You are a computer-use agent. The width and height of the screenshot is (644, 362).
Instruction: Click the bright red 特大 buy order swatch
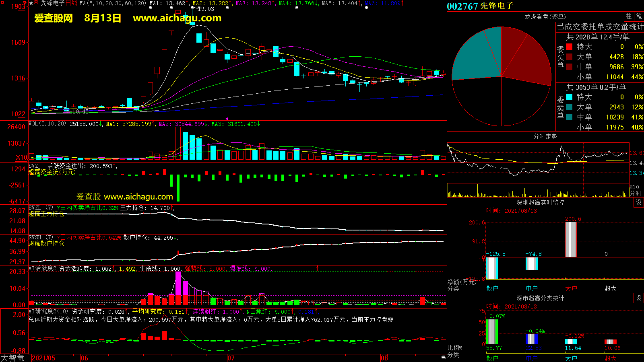click(569, 47)
